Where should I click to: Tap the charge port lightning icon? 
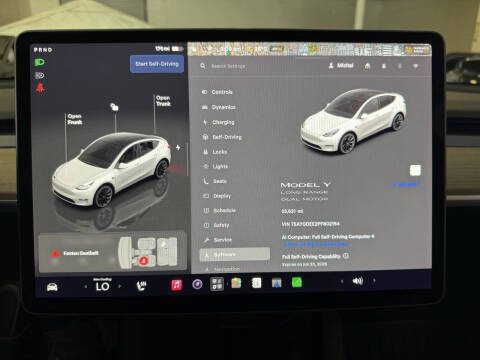[178, 147]
